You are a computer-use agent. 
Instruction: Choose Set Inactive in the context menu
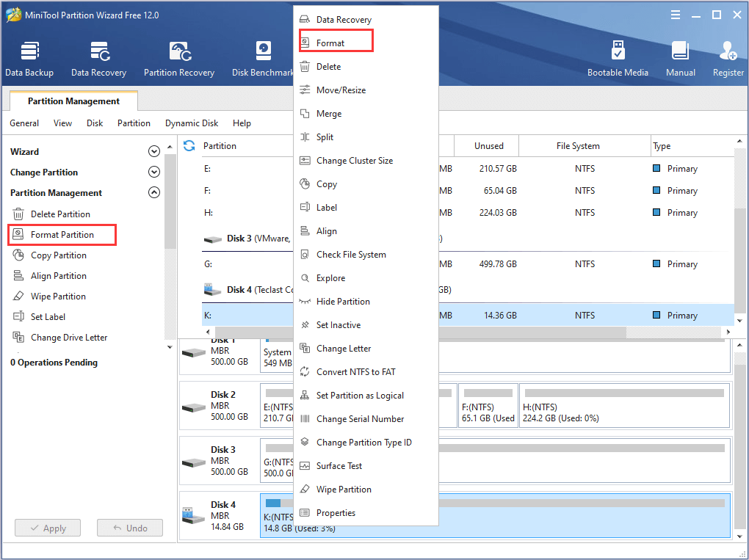tap(366, 324)
